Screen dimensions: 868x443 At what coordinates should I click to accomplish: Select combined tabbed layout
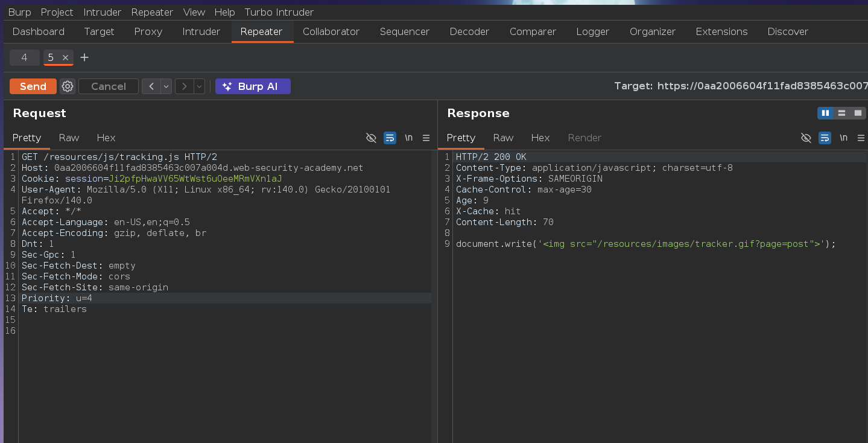(x=858, y=113)
